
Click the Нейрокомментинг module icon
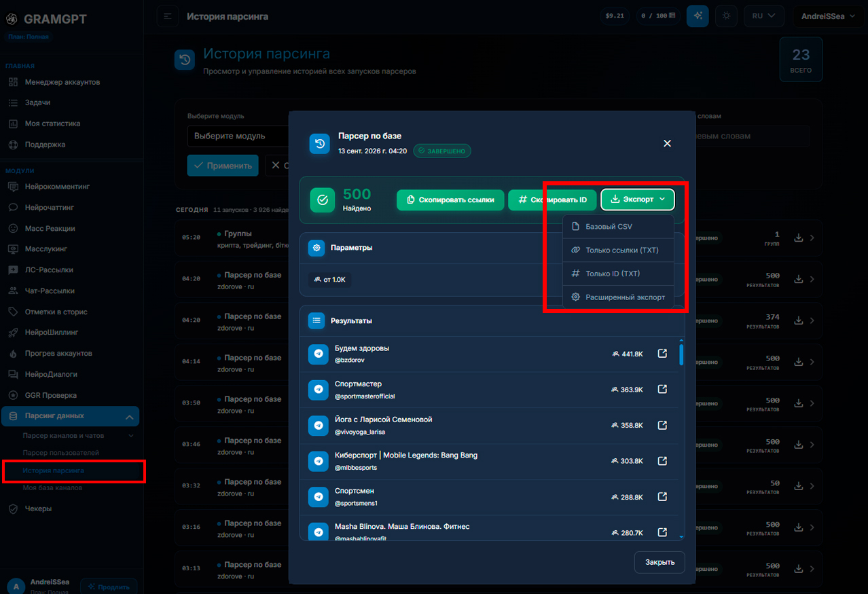click(13, 187)
